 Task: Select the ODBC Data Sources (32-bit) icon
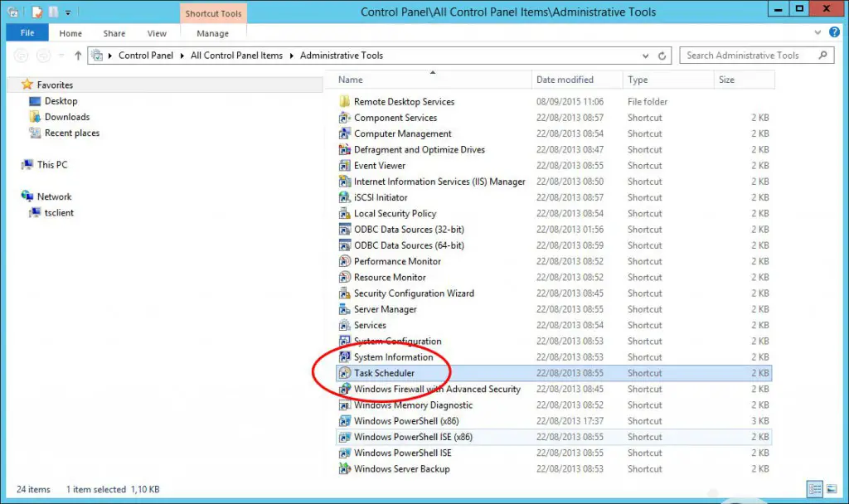click(344, 229)
